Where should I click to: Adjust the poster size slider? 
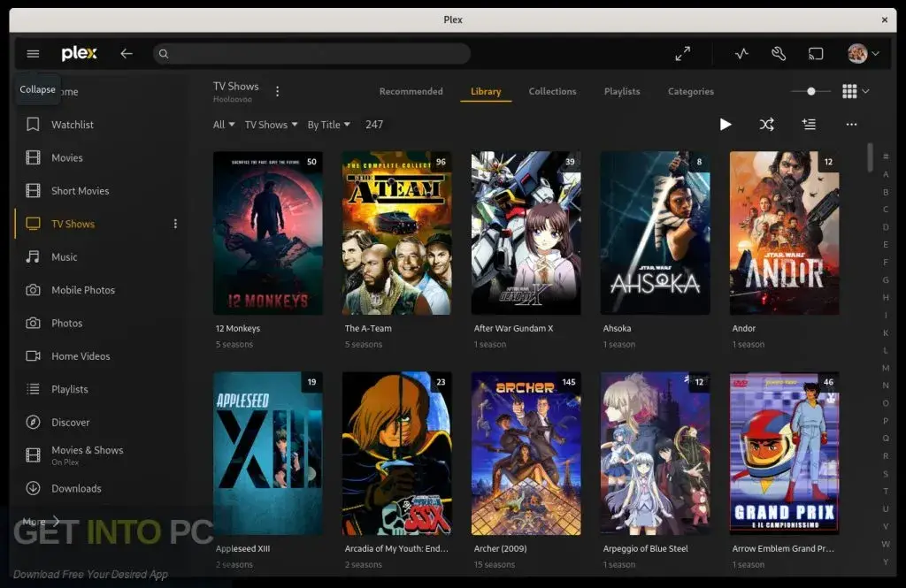click(810, 90)
